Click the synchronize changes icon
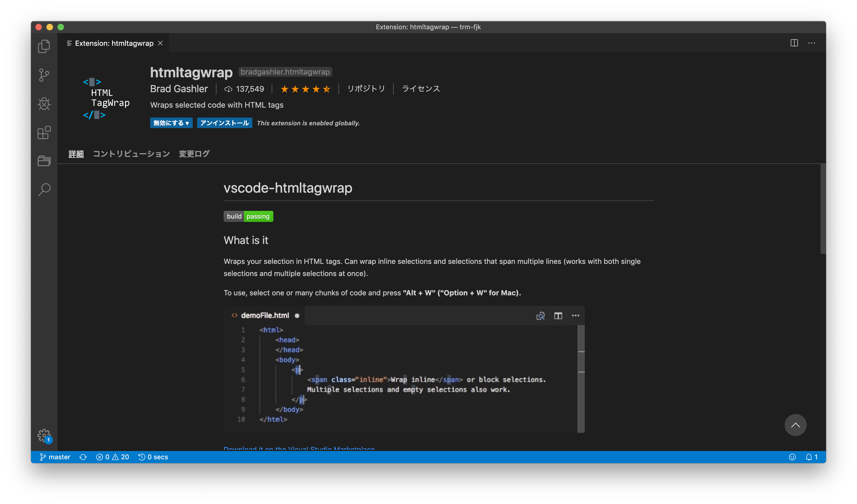857x504 pixels. 83,457
